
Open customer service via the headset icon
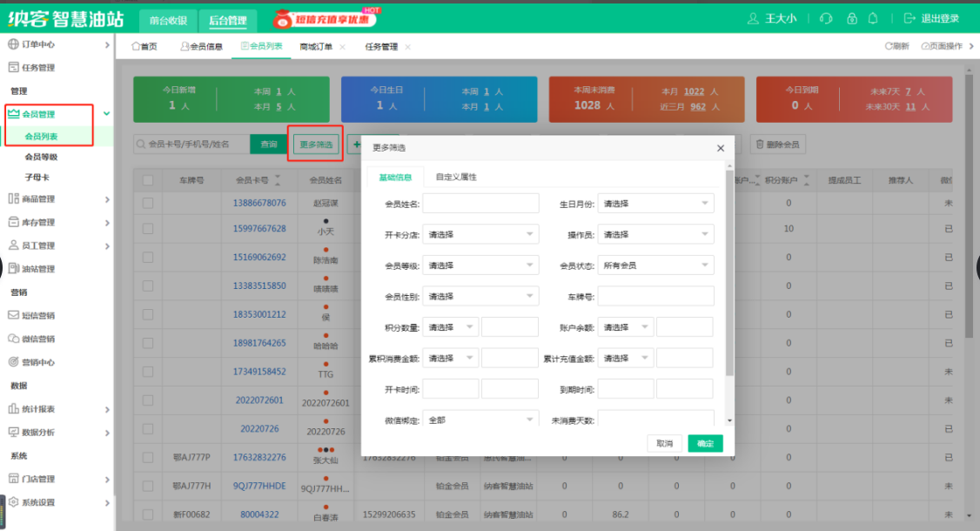coord(826,19)
